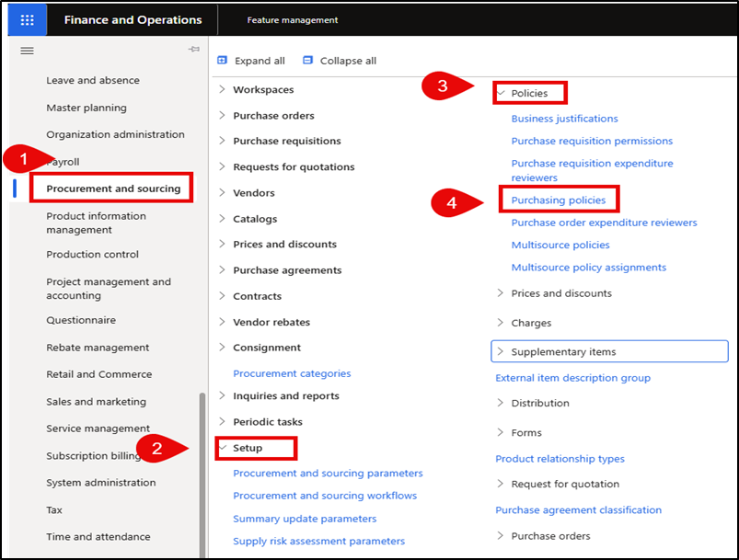This screenshot has height=560, width=739.
Task: Open Procurement categories link
Action: click(x=292, y=373)
